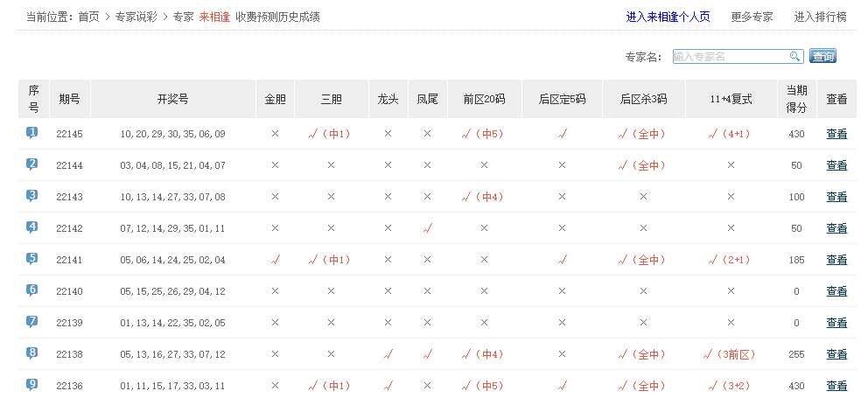
Task: Click the number 9 rank badge
Action: 32,384
